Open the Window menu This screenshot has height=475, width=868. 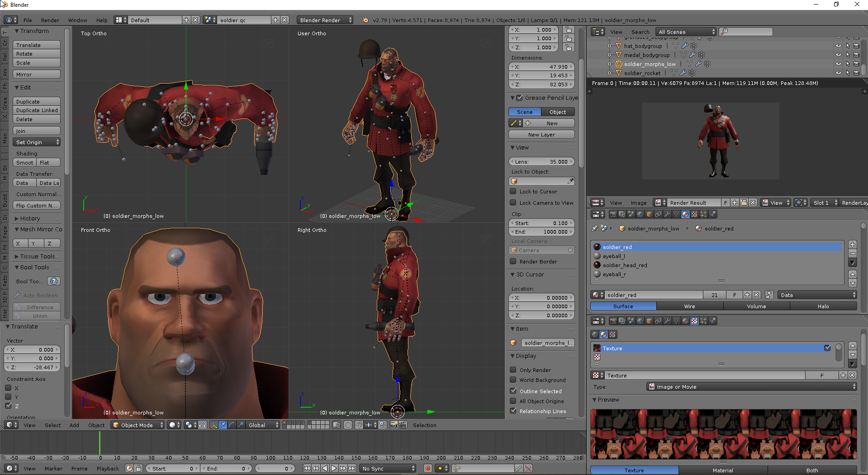click(77, 20)
